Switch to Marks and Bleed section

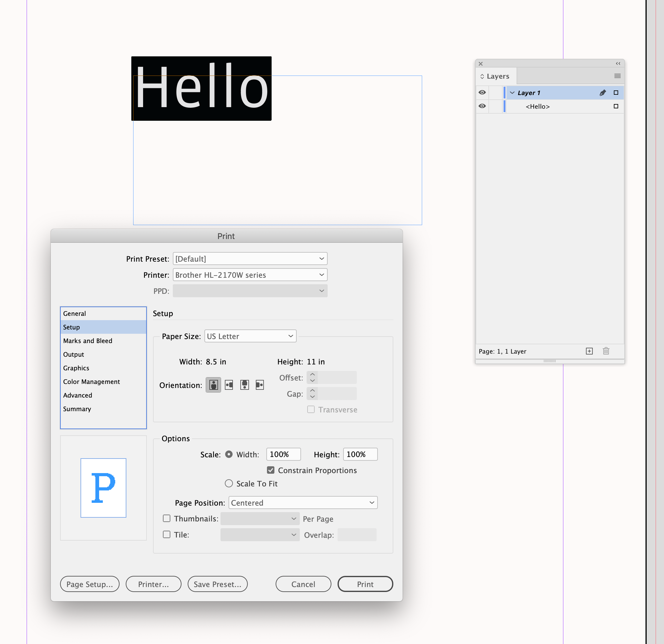point(87,341)
